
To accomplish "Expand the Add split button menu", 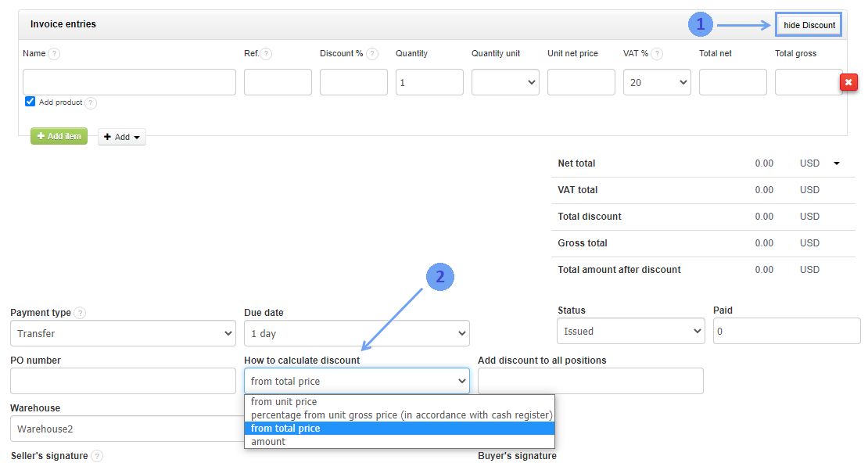I will [122, 137].
